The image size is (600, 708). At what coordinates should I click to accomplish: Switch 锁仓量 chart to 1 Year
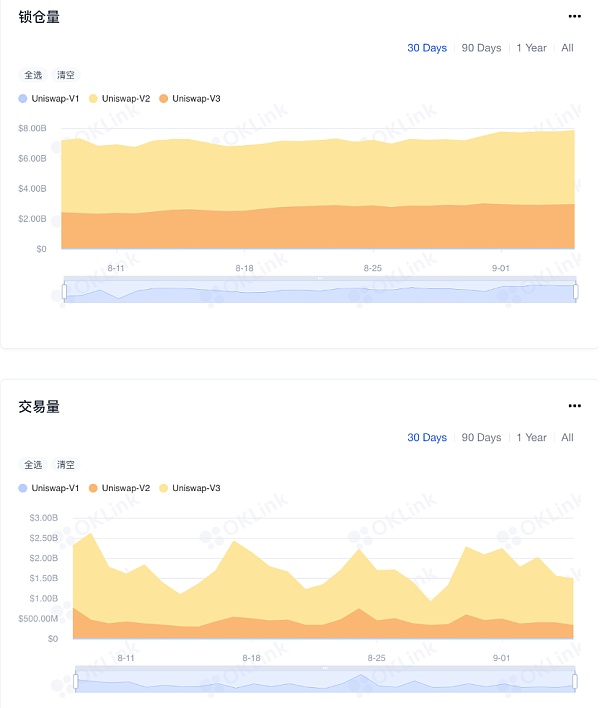tap(531, 48)
